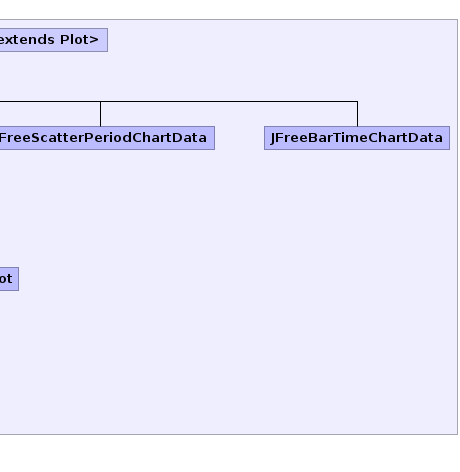Open the FreeScatterPeriodChartData class node
The width and height of the screenshot is (460, 472).
click(107, 138)
